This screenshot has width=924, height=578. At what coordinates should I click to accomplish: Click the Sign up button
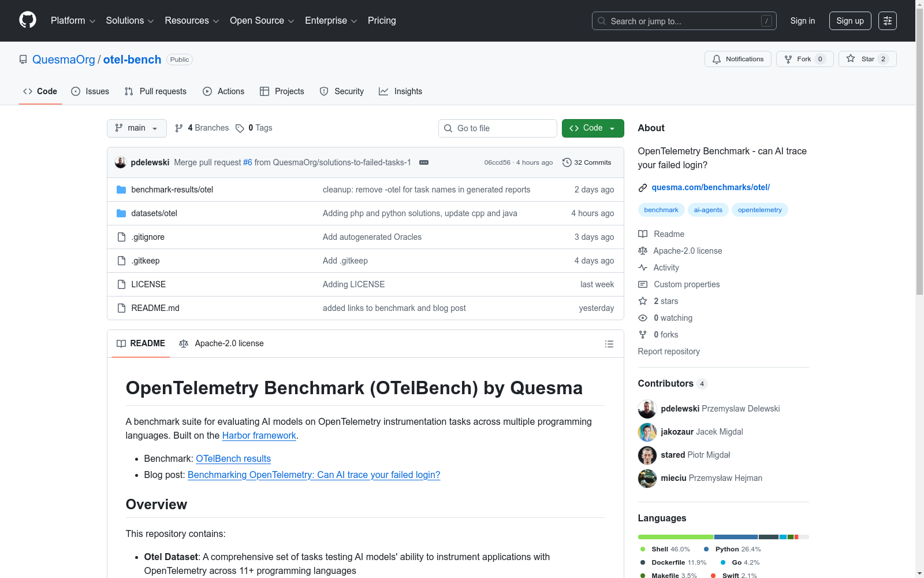click(x=850, y=21)
